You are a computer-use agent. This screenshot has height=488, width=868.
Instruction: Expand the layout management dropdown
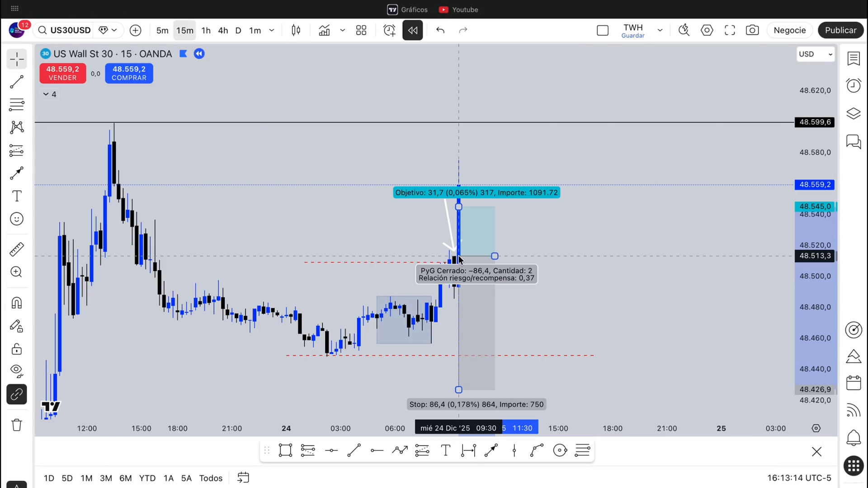pos(660,30)
